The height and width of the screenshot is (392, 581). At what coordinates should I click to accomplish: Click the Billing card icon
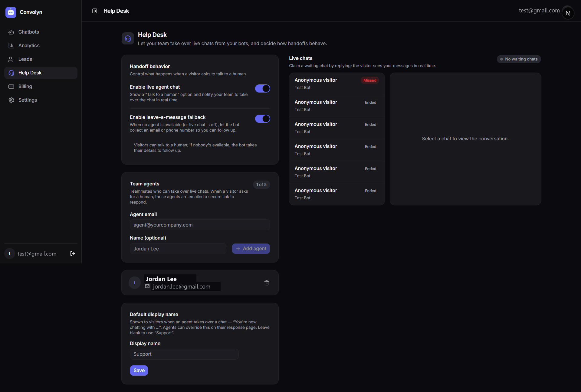(x=11, y=87)
